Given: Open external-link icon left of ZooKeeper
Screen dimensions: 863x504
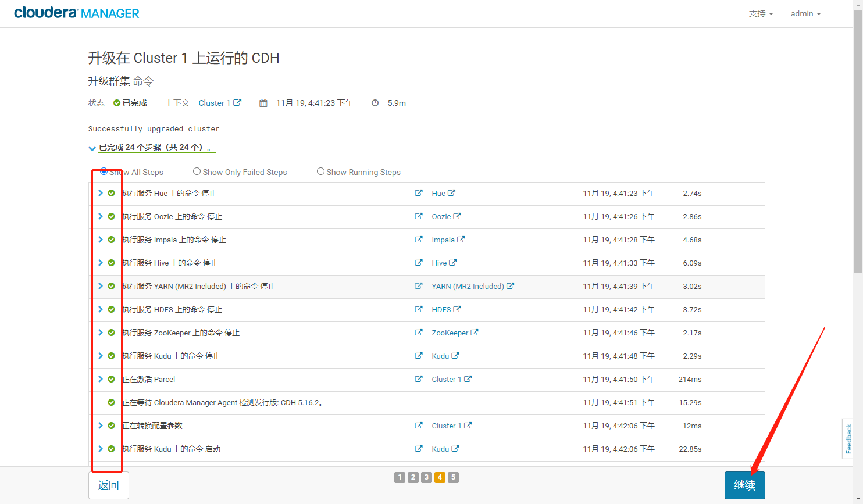Looking at the screenshot, I should click(419, 333).
